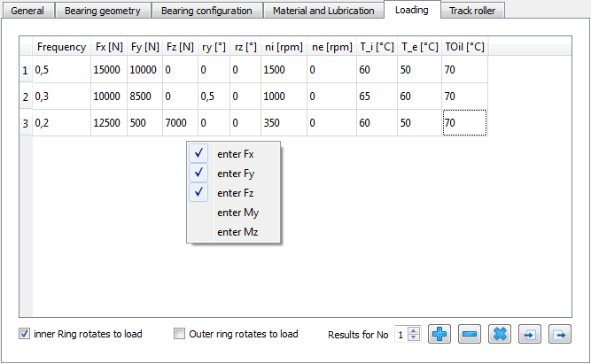
Task: Select enter My from context menu
Action: pos(237,213)
